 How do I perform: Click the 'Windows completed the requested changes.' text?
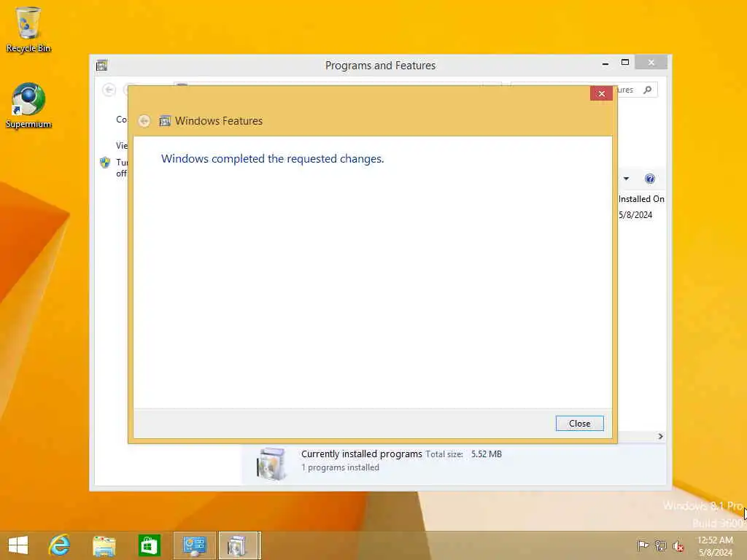[x=273, y=158]
